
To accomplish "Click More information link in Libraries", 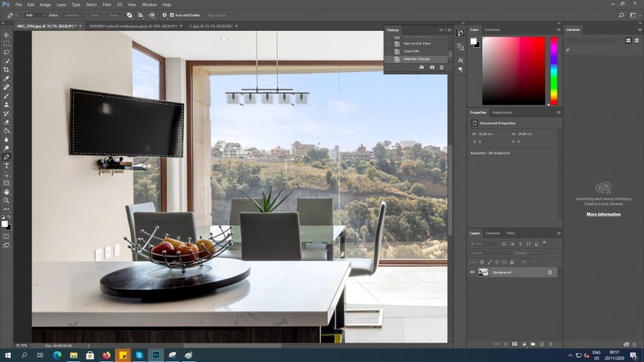I will 603,214.
